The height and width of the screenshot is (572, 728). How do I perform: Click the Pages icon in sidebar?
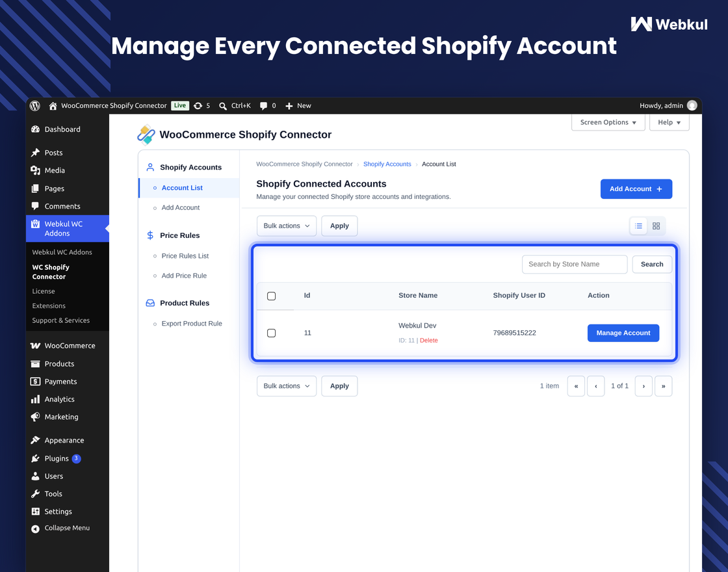point(35,188)
